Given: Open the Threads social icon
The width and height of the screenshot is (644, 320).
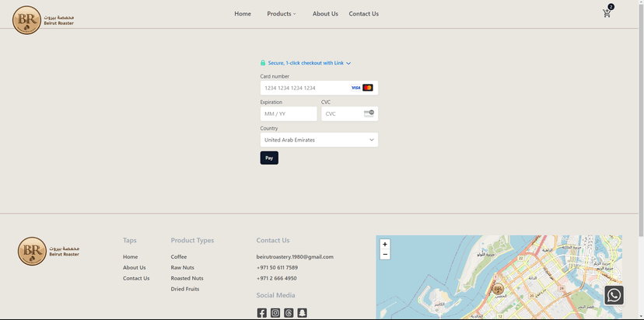Looking at the screenshot, I should point(289,313).
